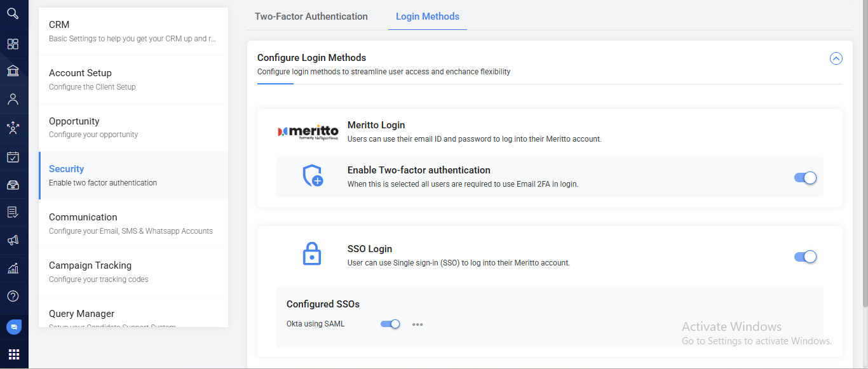Open CRM basic settings section
The height and width of the screenshot is (369, 868).
pos(133,32)
